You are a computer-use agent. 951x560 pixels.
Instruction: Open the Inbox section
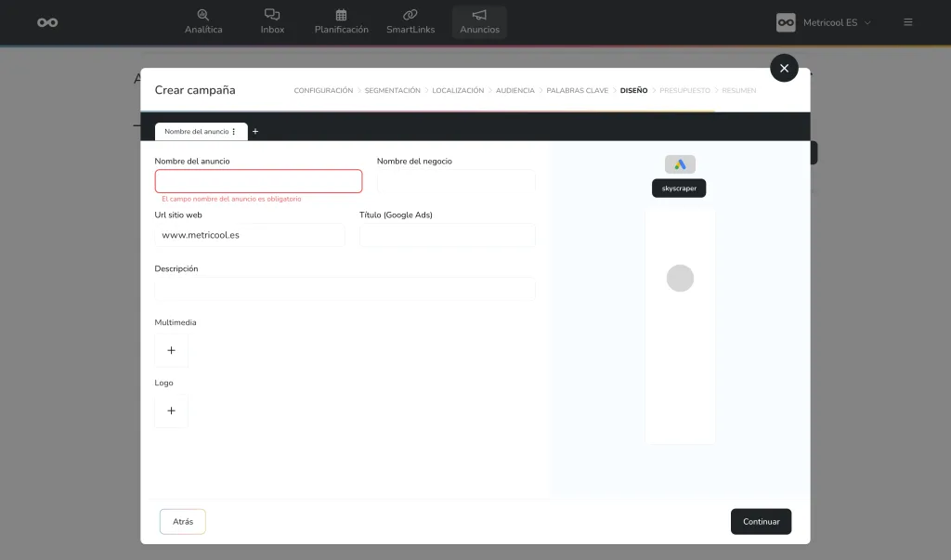coord(272,21)
